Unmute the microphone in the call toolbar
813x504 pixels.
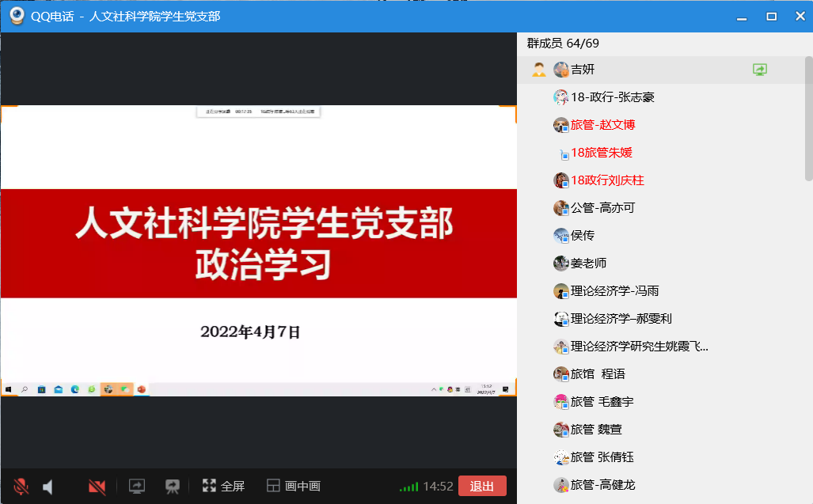point(21,487)
